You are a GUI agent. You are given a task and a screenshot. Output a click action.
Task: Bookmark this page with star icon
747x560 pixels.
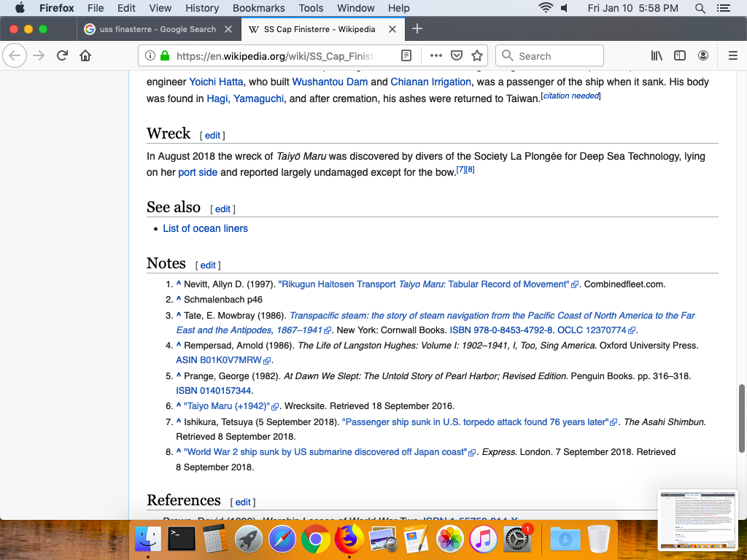coord(477,56)
